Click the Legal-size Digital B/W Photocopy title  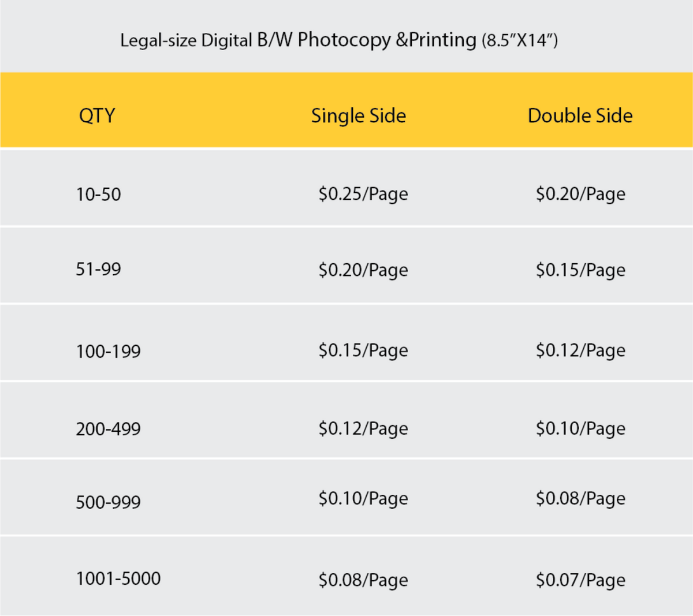(338, 40)
